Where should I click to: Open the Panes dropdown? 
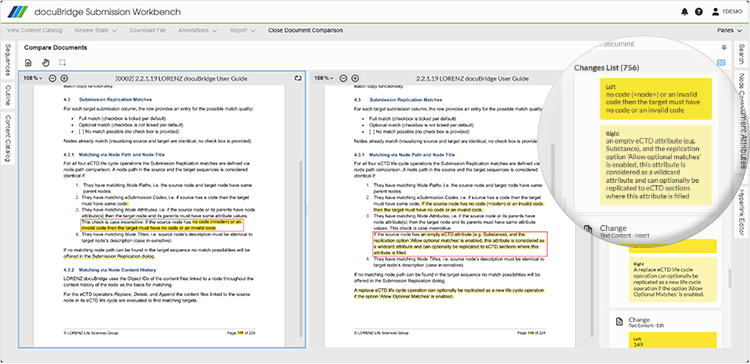728,30
